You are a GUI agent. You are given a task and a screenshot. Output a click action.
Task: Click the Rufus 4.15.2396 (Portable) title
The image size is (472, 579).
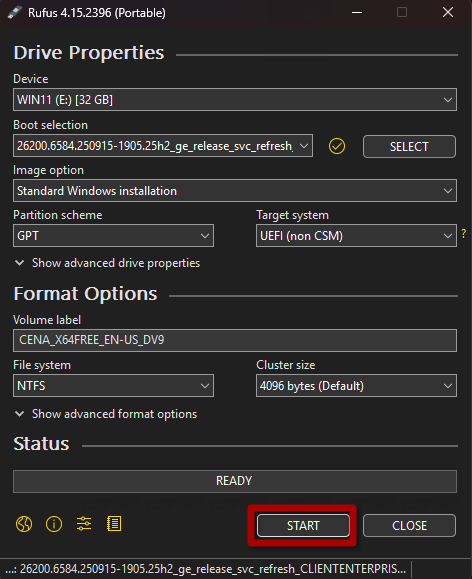pos(97,13)
